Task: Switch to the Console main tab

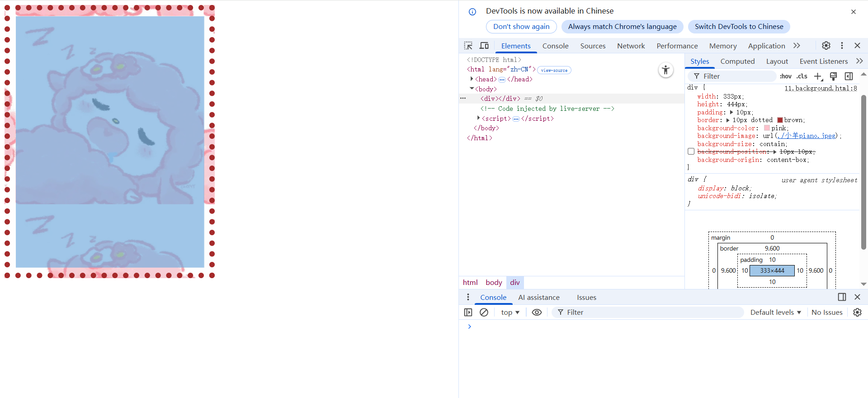Action: tap(555, 46)
